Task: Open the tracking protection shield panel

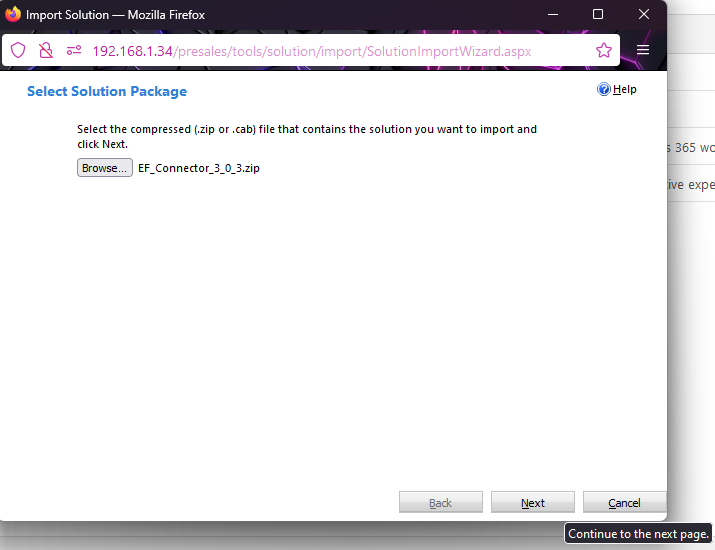Action: (18, 50)
